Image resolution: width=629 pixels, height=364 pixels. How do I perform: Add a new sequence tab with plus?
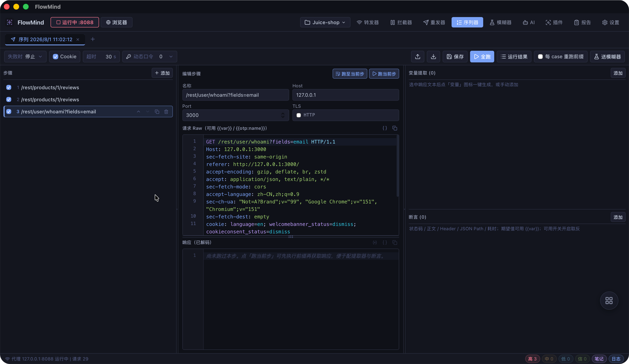[93, 39]
